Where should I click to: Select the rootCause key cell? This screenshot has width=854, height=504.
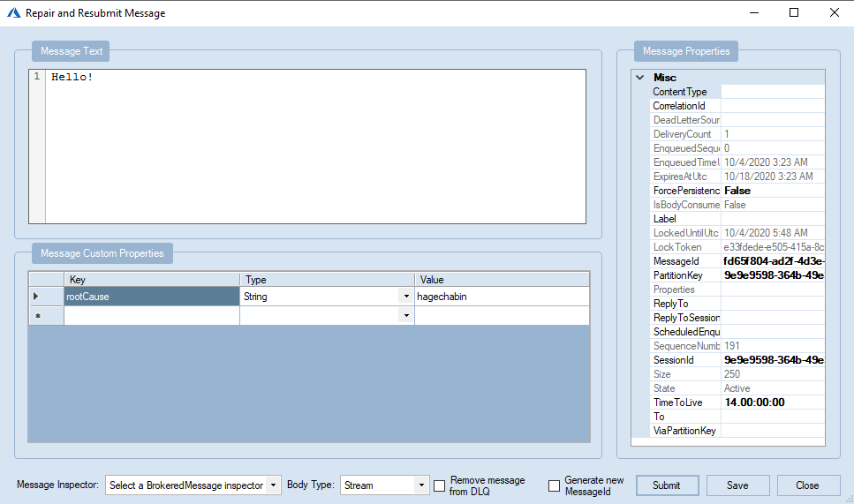click(152, 297)
